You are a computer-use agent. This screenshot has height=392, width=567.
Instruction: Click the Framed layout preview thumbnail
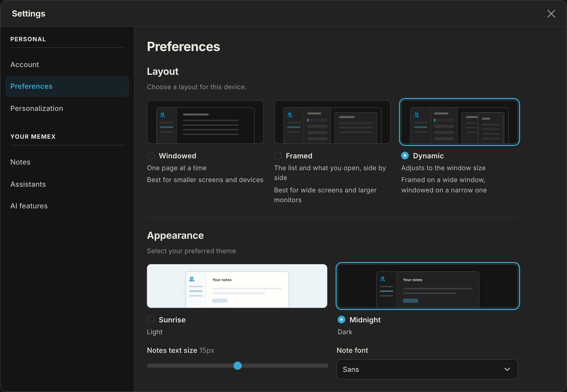332,122
